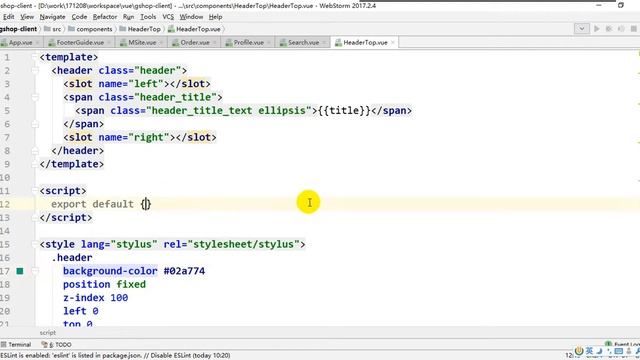Open the Navigate menu
640x360 pixels.
pos(52,17)
